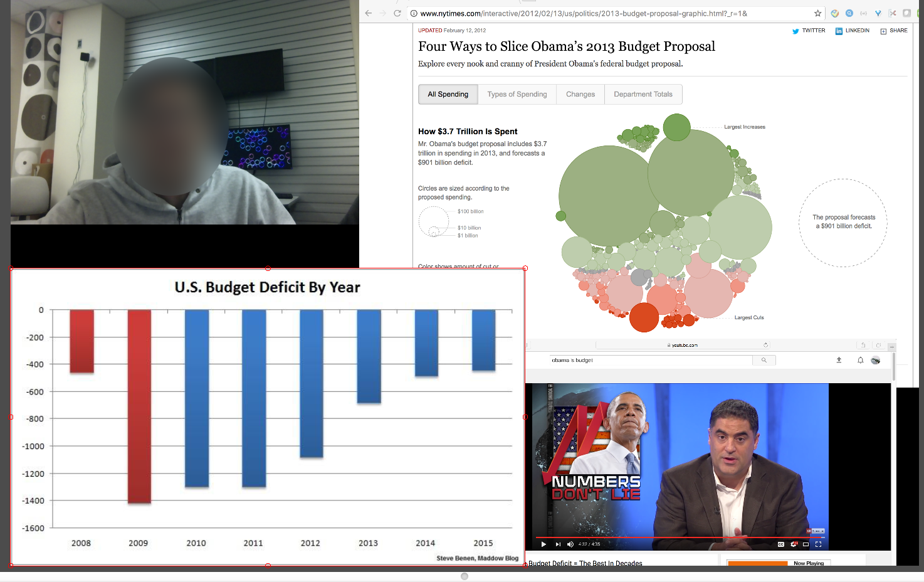Toggle closed captions on the video

coord(781,544)
